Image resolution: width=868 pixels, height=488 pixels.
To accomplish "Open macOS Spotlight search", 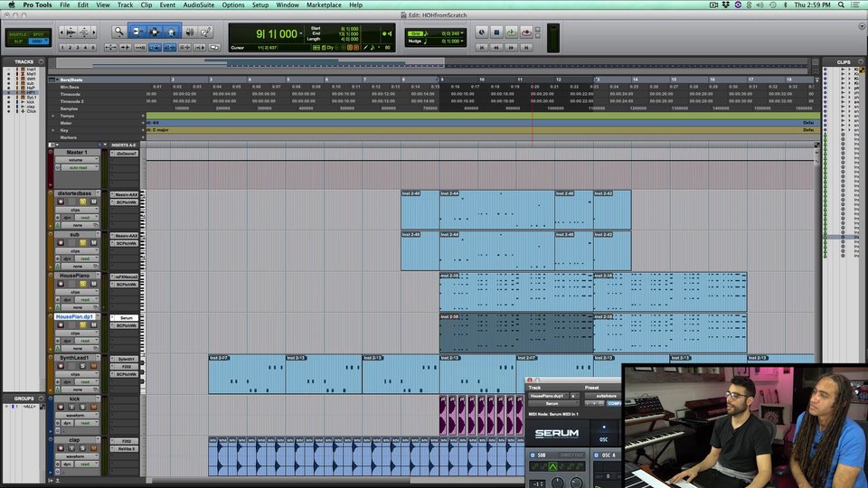I will click(841, 5).
